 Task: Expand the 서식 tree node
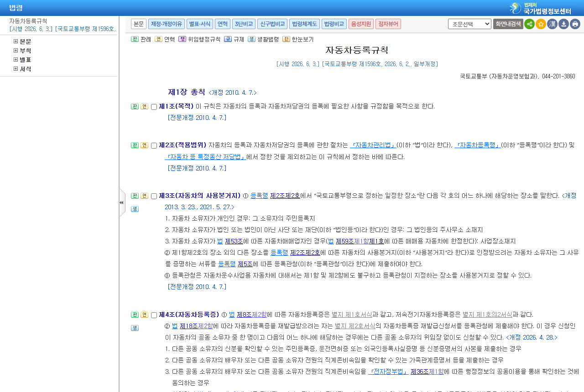coord(16,69)
